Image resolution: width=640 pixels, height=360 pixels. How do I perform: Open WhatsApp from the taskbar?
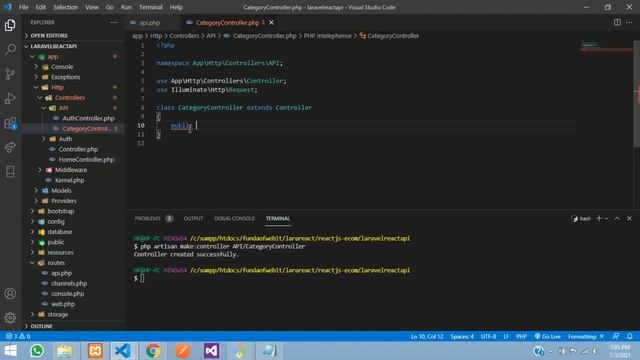point(37,351)
